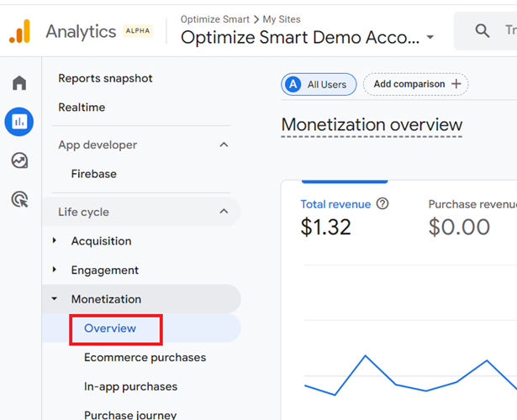Select the Reports bar chart icon
Viewport: 517px width, 420px height.
coord(19,122)
